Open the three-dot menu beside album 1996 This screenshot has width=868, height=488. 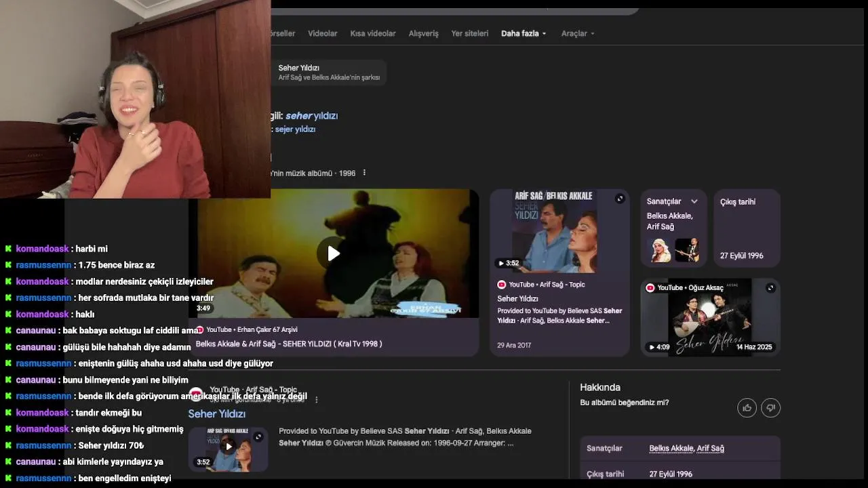tap(364, 173)
